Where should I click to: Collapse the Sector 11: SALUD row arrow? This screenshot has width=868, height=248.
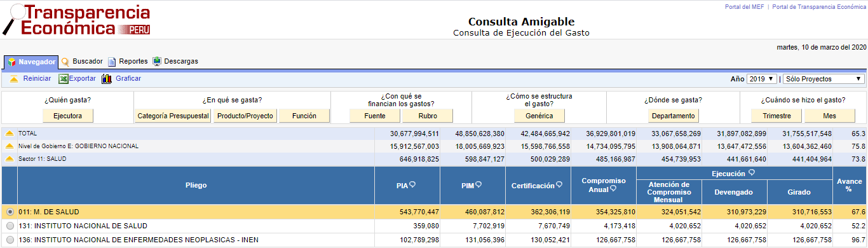click(10, 159)
